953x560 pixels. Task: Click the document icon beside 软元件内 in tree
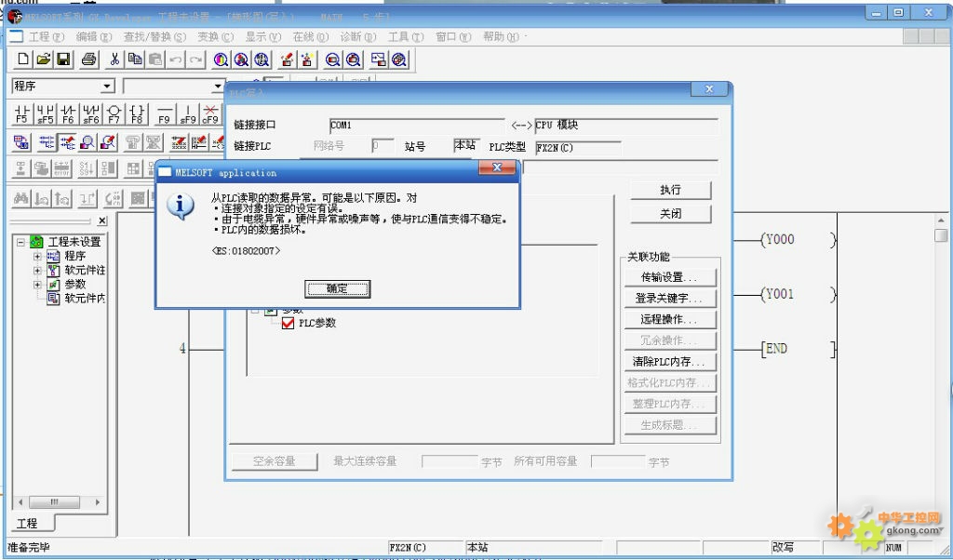(x=53, y=299)
